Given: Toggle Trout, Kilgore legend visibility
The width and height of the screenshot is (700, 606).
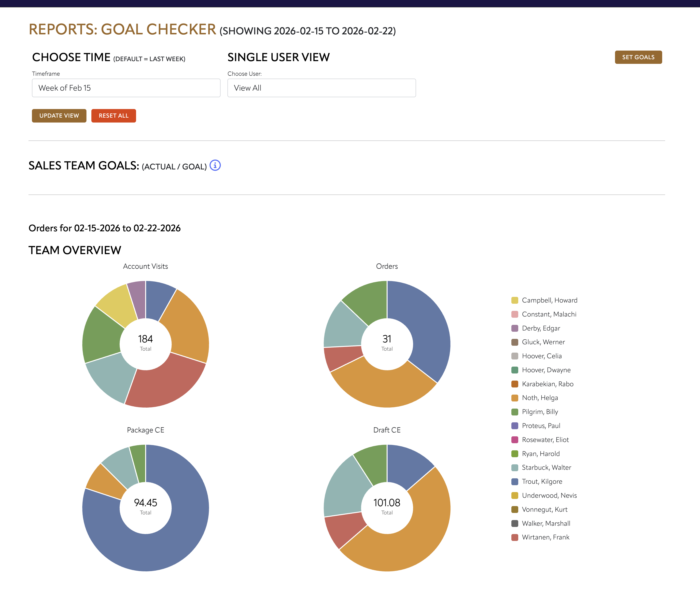Looking at the screenshot, I should click(542, 482).
